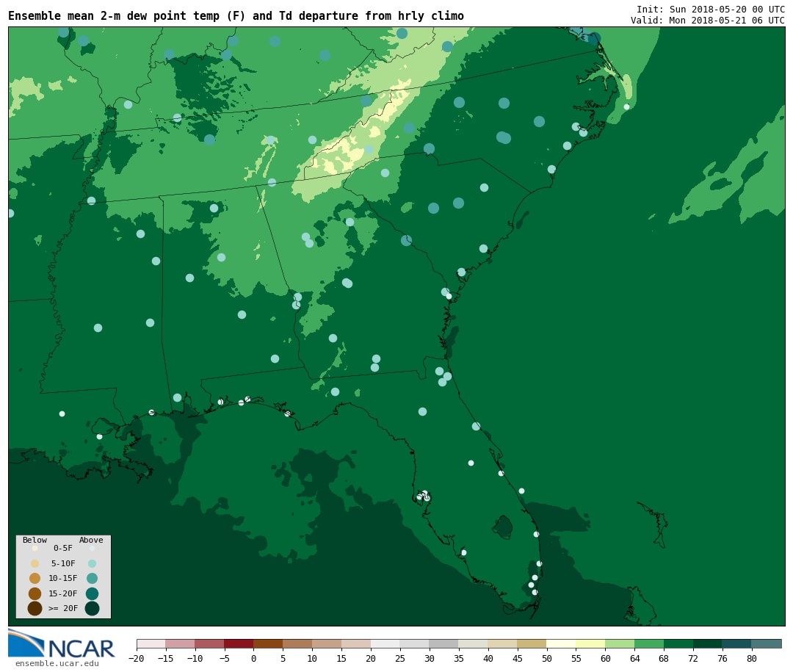Pick the 20 to 25 near-white swatch
Screen dimensions: 793x672
tap(386, 643)
